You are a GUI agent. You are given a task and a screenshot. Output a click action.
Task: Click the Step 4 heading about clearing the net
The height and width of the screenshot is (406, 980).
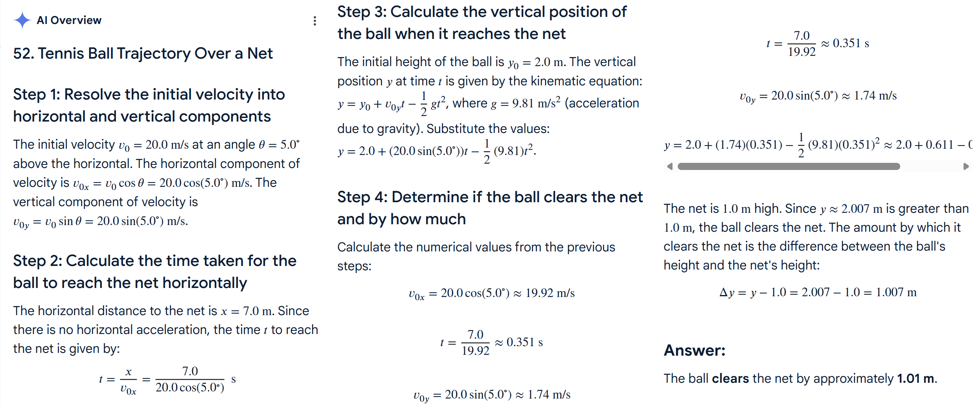click(x=490, y=208)
